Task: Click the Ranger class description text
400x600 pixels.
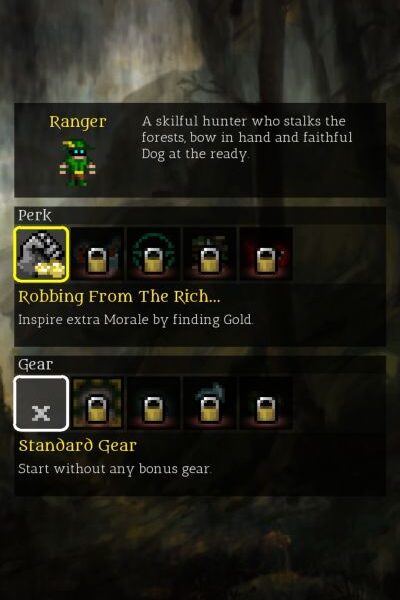Action: click(x=247, y=138)
